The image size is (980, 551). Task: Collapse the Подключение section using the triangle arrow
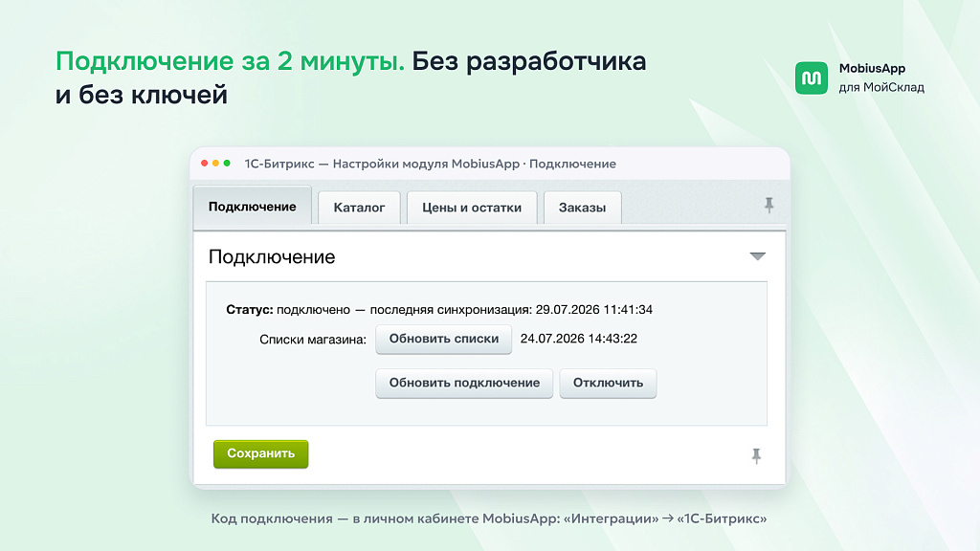point(758,256)
